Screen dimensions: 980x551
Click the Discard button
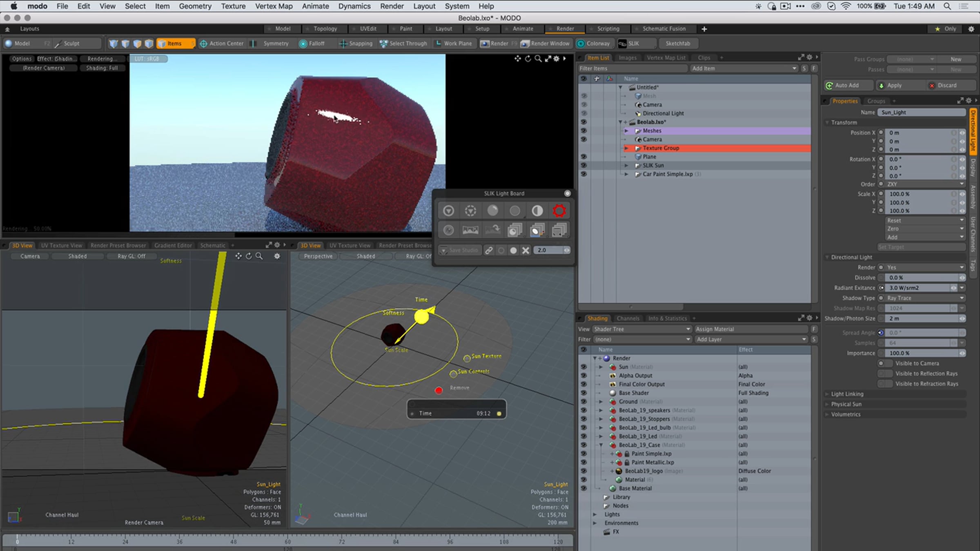pos(947,85)
